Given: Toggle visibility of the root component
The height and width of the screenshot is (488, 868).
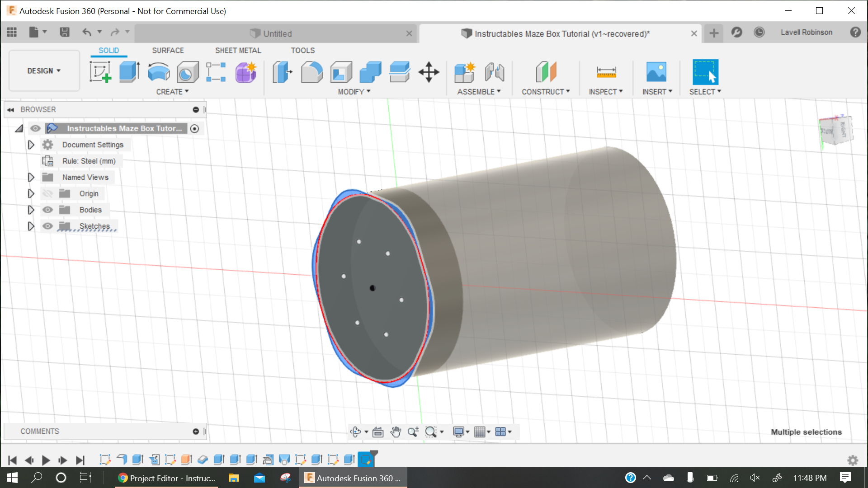Looking at the screenshot, I should (x=35, y=128).
